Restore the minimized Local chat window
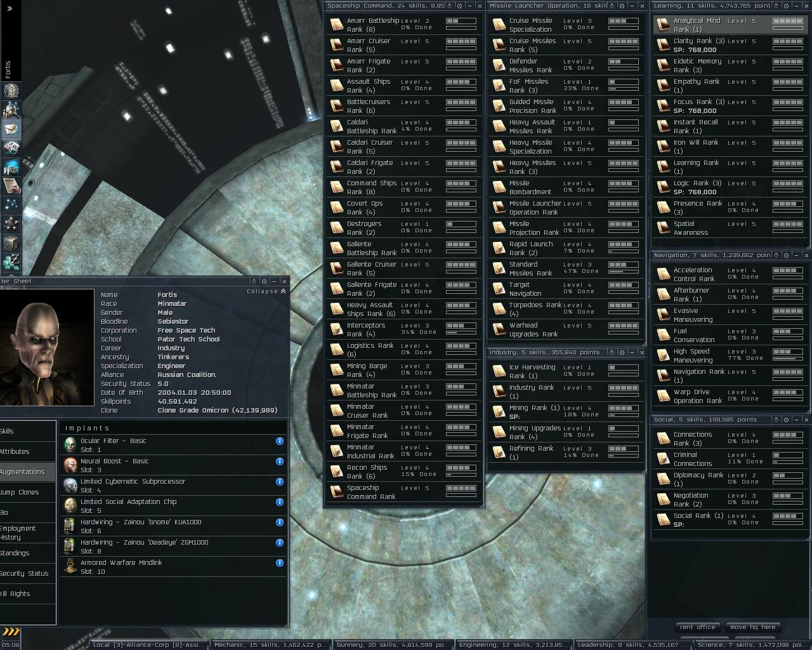 click(148, 645)
